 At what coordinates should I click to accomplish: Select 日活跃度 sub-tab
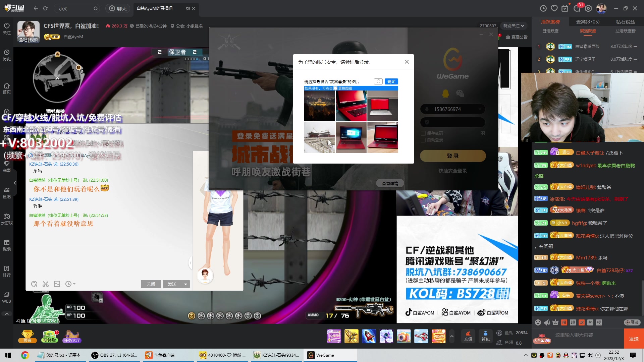click(550, 31)
